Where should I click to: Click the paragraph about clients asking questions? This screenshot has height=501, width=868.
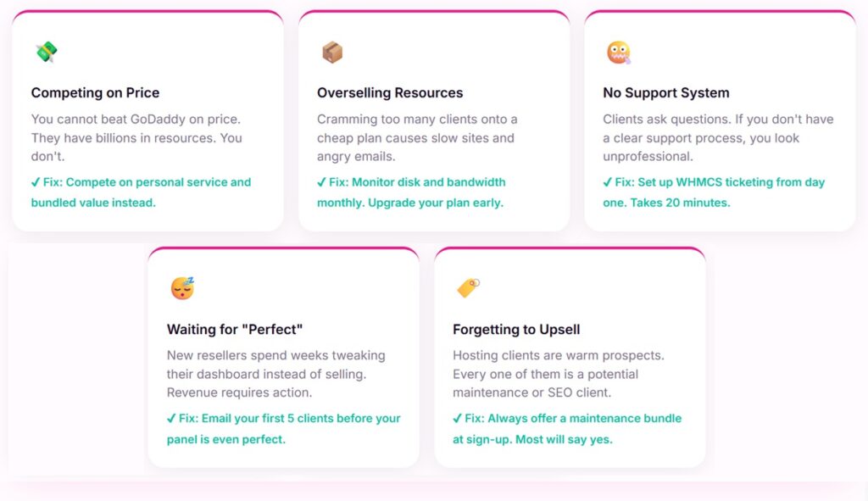(717, 137)
